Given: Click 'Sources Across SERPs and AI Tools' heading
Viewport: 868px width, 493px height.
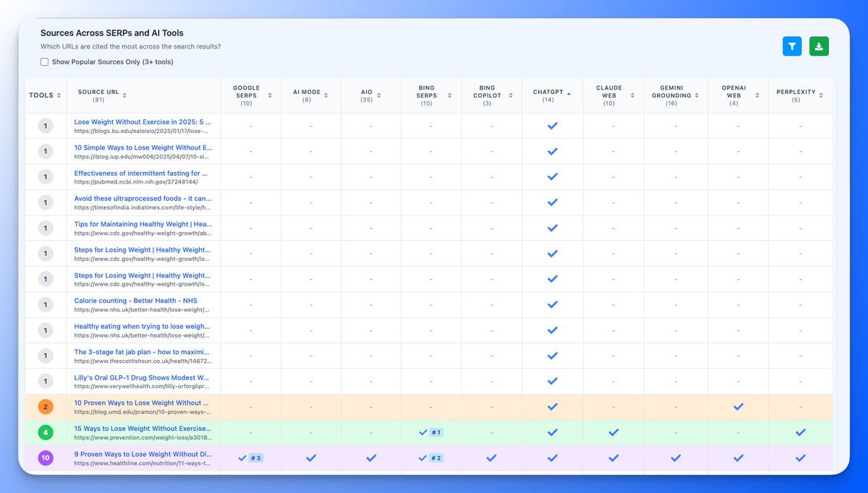Looking at the screenshot, I should pyautogui.click(x=112, y=33).
